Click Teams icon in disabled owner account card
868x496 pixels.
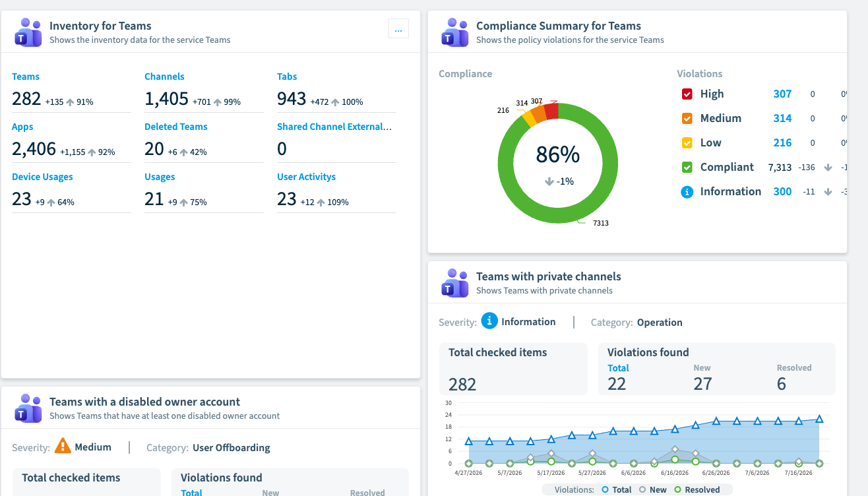coord(28,408)
